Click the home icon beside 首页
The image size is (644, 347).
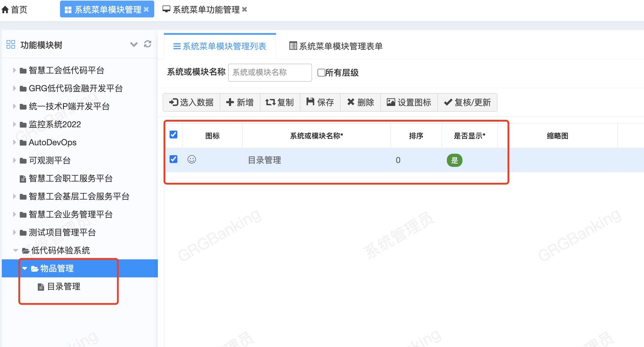pos(5,10)
